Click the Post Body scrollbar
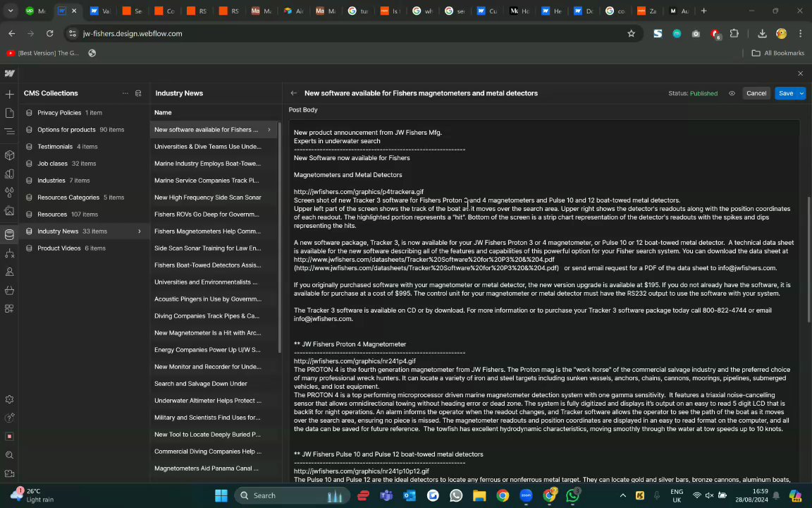The image size is (812, 508). tap(809, 259)
